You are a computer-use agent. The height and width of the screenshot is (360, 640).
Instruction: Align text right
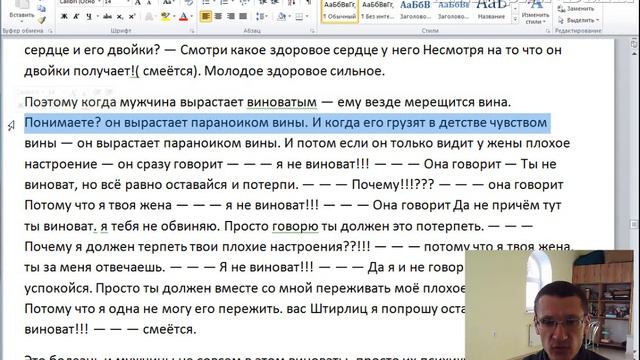[231, 17]
